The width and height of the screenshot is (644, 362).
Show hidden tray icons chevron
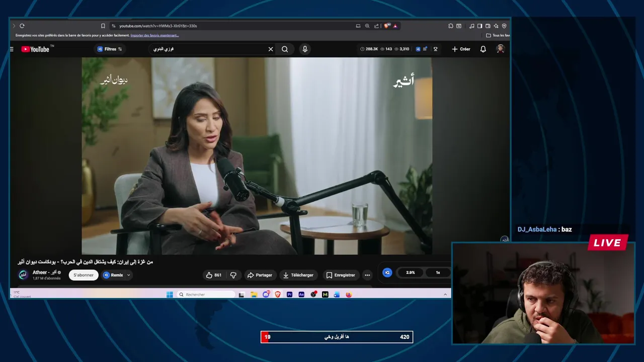pos(445,295)
